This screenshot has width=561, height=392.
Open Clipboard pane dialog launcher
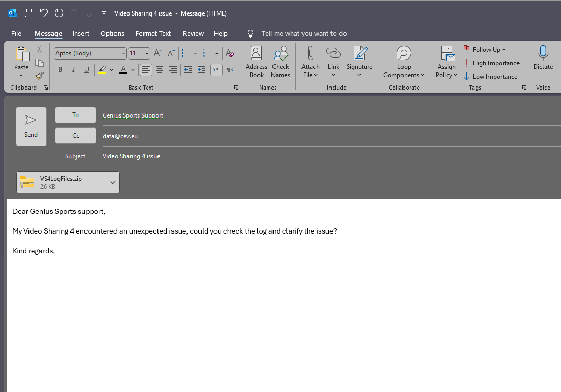(x=46, y=88)
